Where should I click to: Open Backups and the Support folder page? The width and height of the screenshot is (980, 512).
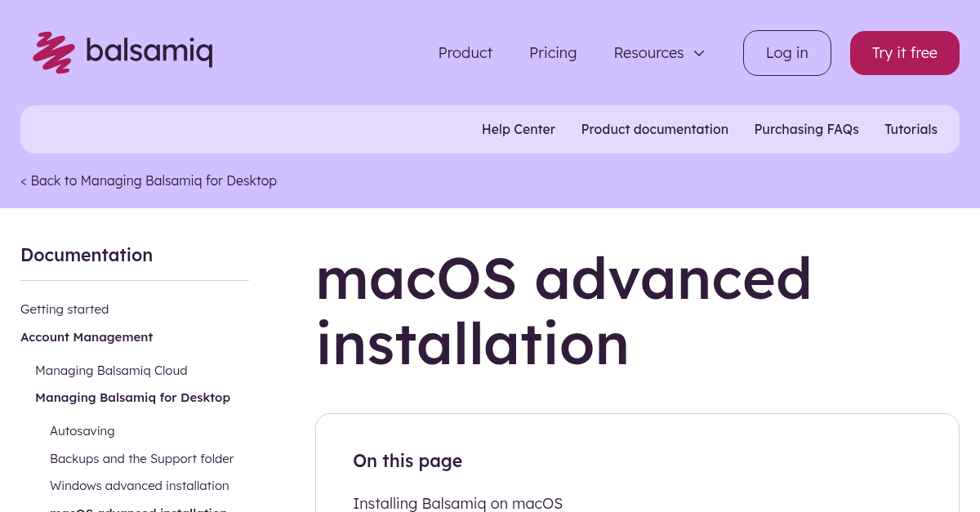[x=141, y=458]
